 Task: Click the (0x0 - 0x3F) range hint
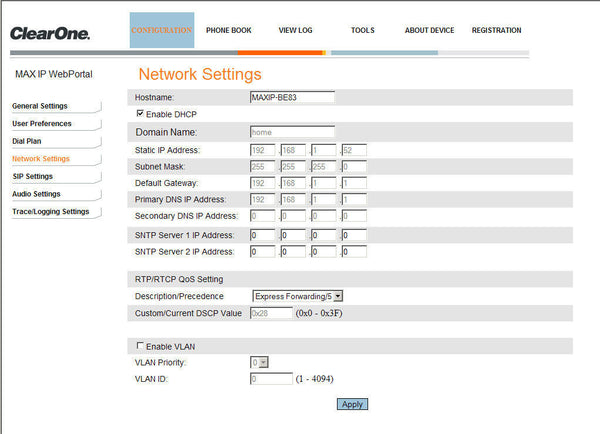pyautogui.click(x=319, y=313)
